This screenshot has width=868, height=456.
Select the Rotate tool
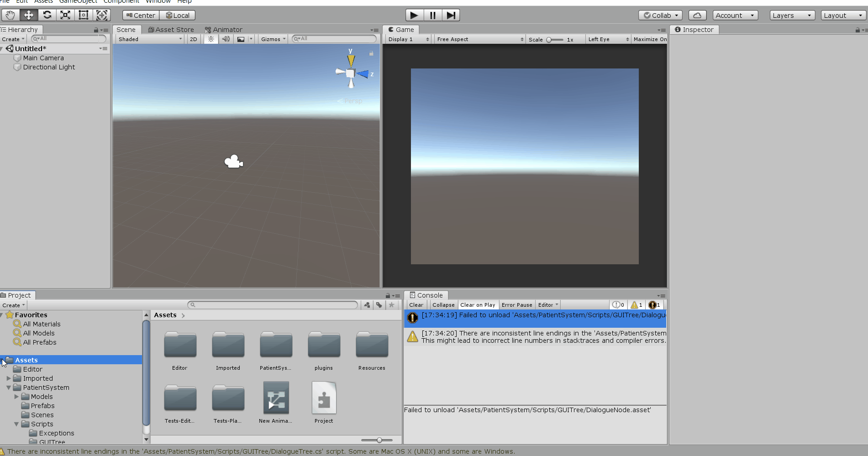click(47, 15)
